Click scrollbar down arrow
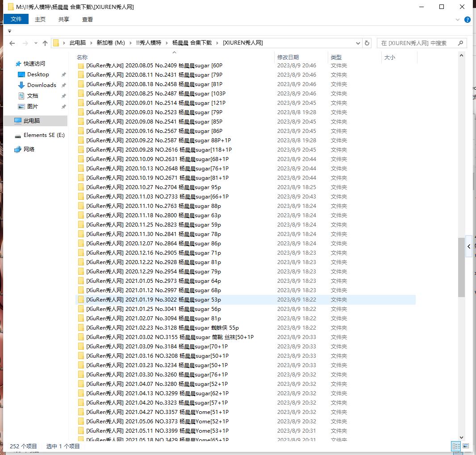 click(x=461, y=438)
